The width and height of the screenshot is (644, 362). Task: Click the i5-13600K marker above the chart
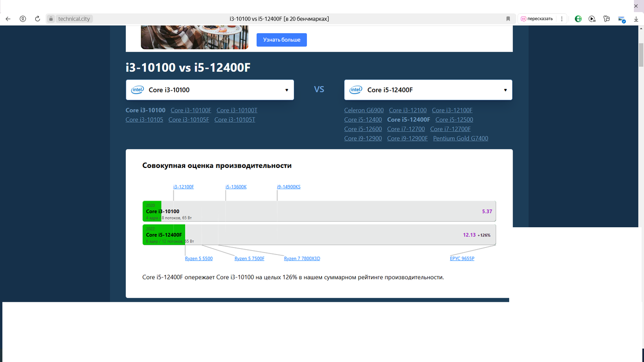236,187
